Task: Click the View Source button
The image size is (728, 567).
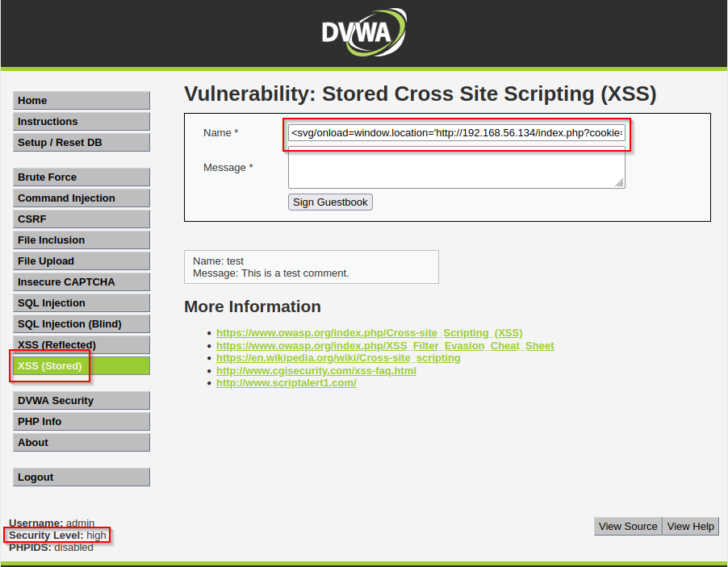Action: tap(628, 526)
